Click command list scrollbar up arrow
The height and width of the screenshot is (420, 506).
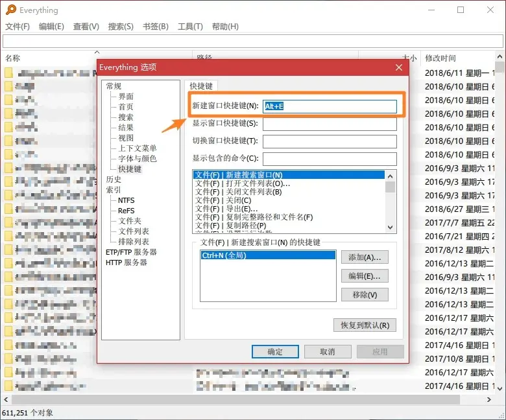click(390, 176)
